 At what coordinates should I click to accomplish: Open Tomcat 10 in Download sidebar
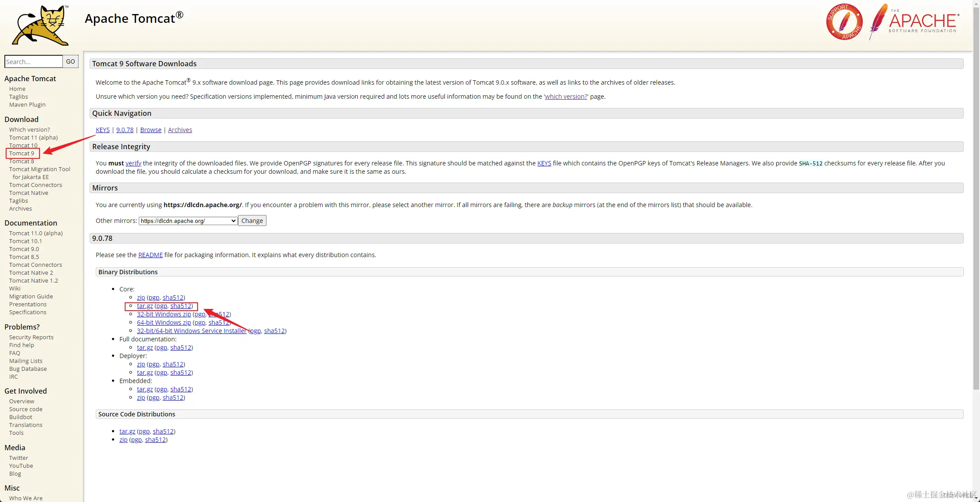pos(23,145)
